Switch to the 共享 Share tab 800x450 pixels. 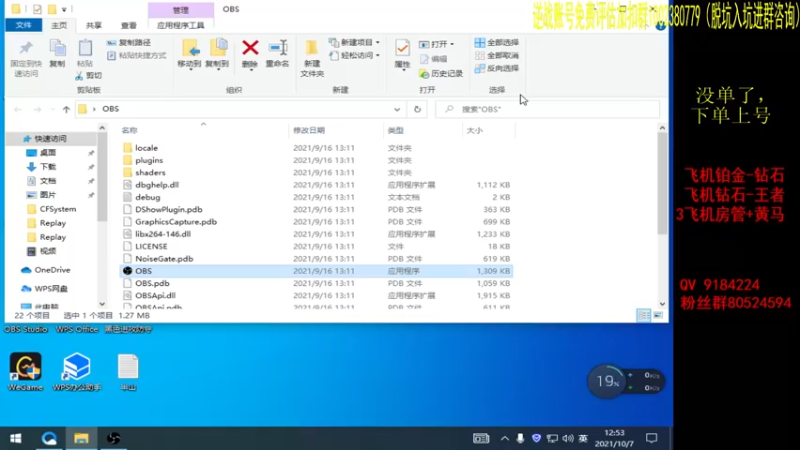tap(94, 25)
